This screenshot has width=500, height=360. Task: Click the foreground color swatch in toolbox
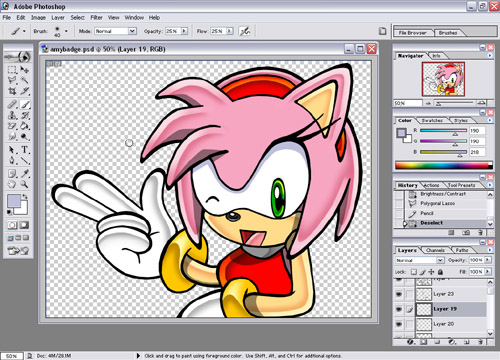[14, 201]
